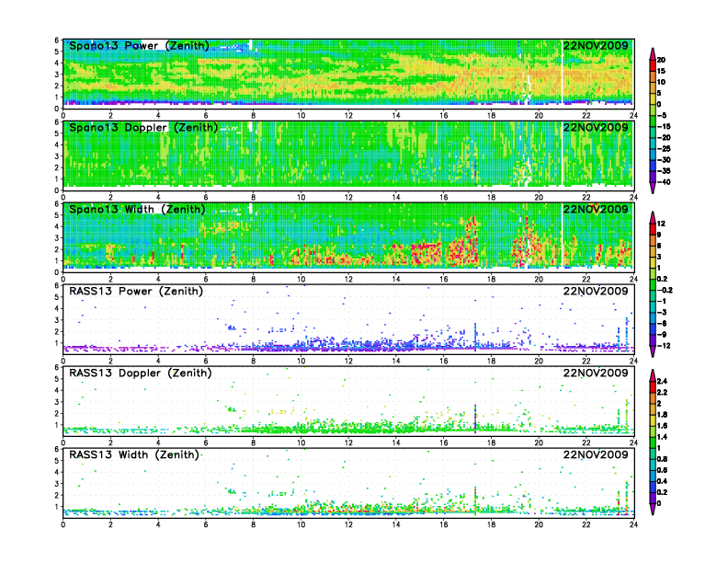This screenshot has height=563, width=728.
Task: Click the 1.4 label on the bottom colorbar
Action: click(662, 437)
